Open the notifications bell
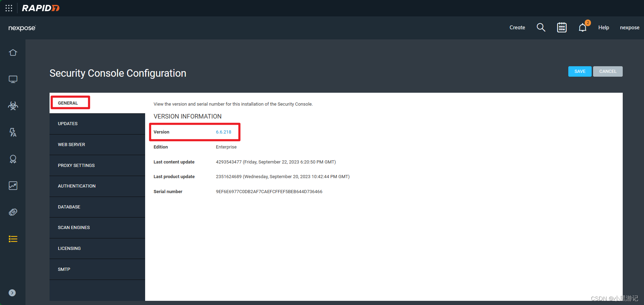The image size is (644, 305). tap(583, 27)
